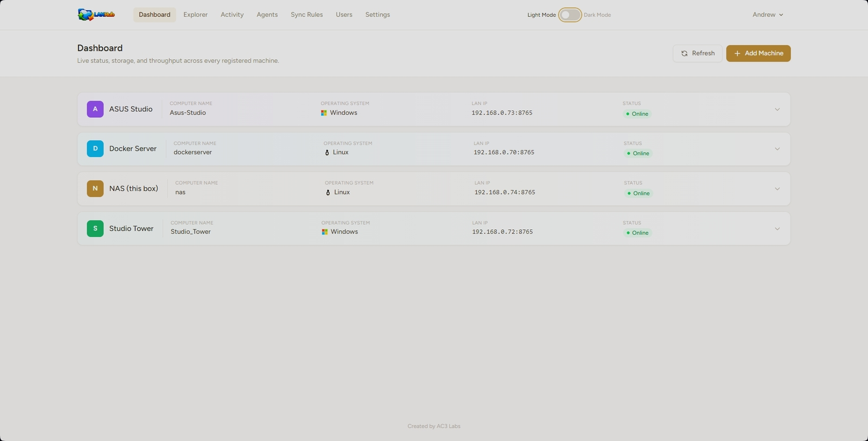Click the computer name dockerserver
868x441 pixels.
click(193, 153)
